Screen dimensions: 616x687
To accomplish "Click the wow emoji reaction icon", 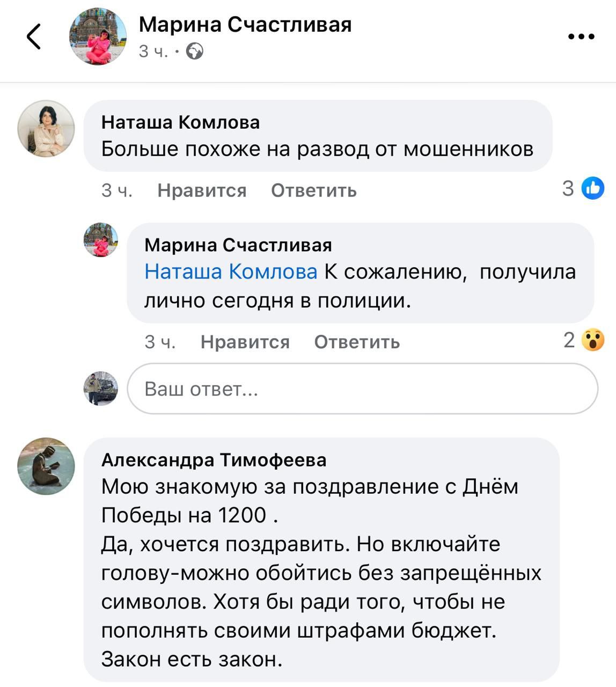I will (592, 340).
